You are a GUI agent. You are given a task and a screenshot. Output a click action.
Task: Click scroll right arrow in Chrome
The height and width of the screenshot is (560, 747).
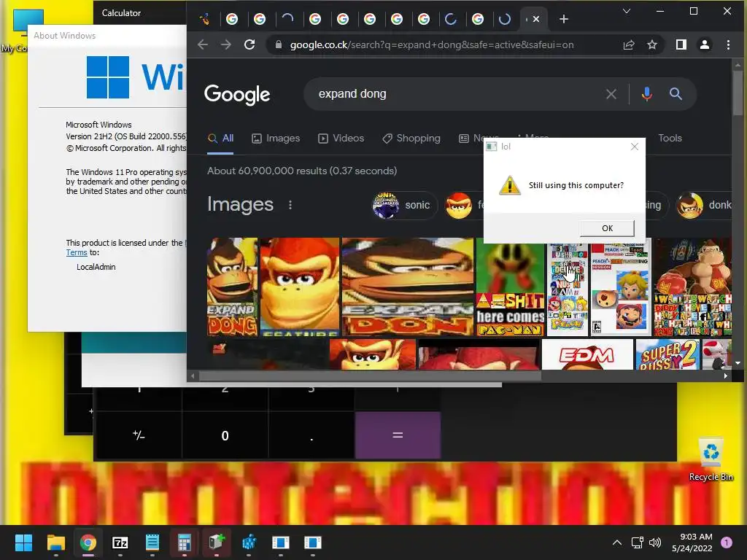pyautogui.click(x=725, y=376)
